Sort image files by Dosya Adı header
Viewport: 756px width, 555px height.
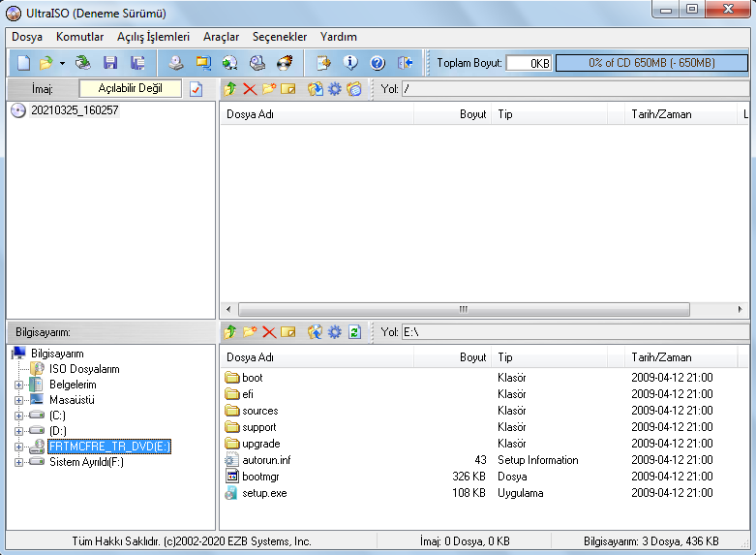pyautogui.click(x=318, y=114)
